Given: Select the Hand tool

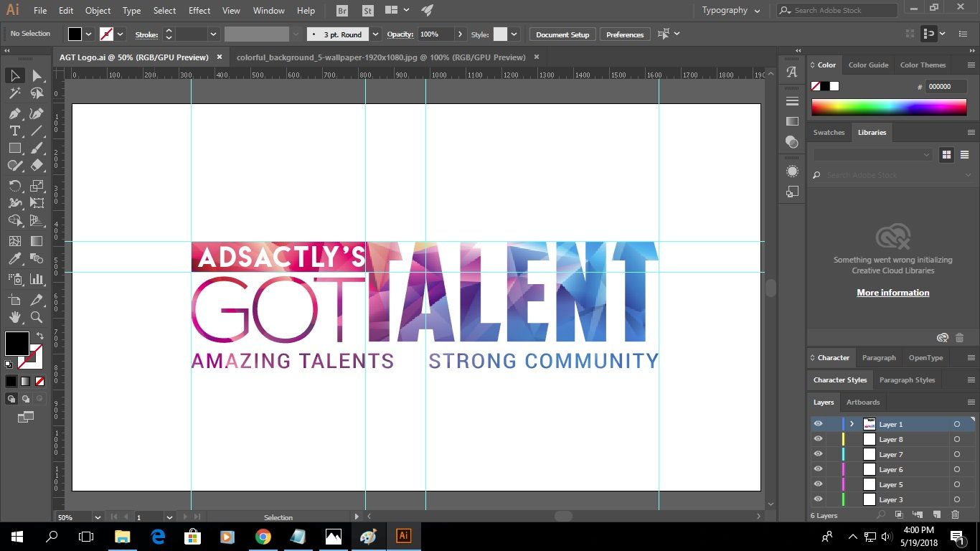Looking at the screenshot, I should 14,317.
